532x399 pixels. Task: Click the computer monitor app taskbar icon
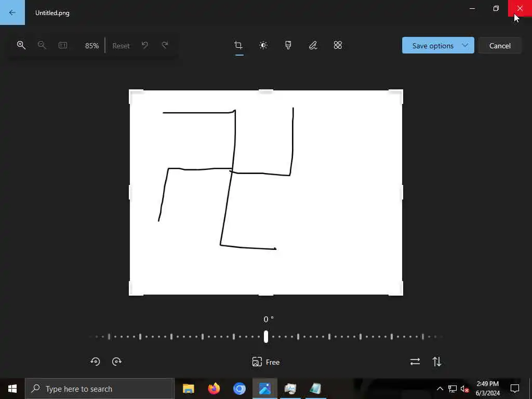(290, 389)
